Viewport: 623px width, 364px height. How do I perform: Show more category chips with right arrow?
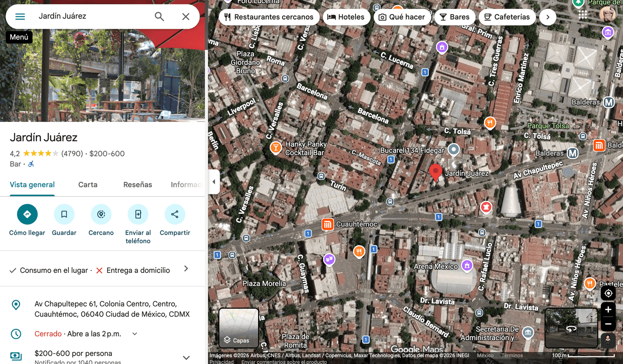(x=548, y=17)
